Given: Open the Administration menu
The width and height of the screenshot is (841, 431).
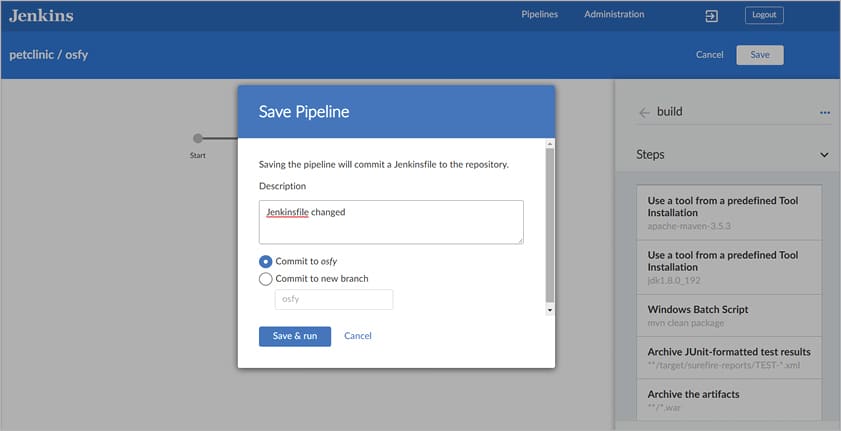Looking at the screenshot, I should pyautogui.click(x=614, y=15).
